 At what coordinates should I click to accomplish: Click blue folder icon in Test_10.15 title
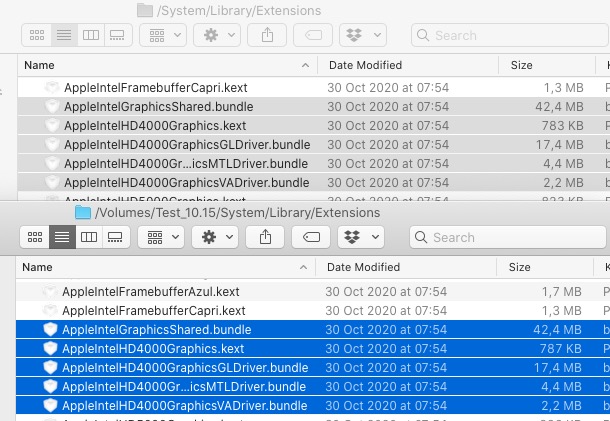coord(82,212)
